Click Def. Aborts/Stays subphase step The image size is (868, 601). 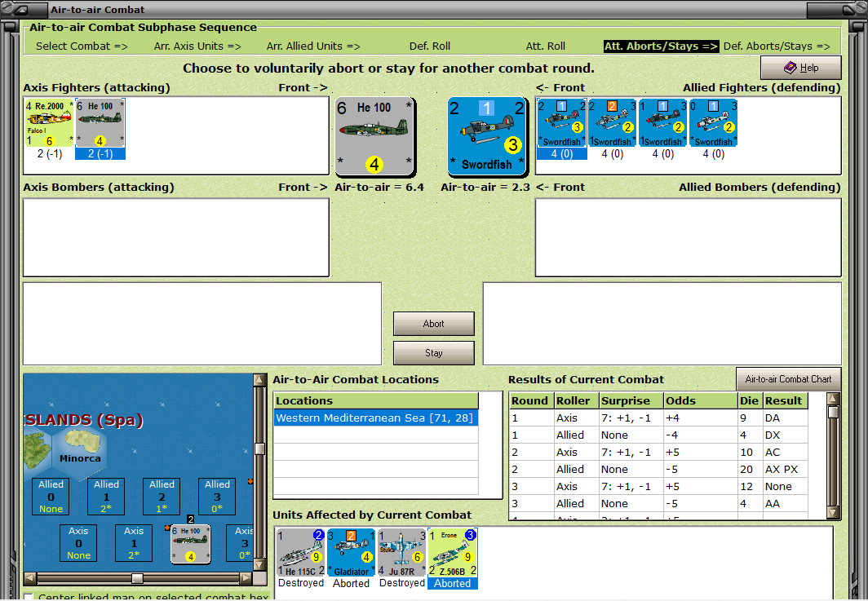pos(777,46)
